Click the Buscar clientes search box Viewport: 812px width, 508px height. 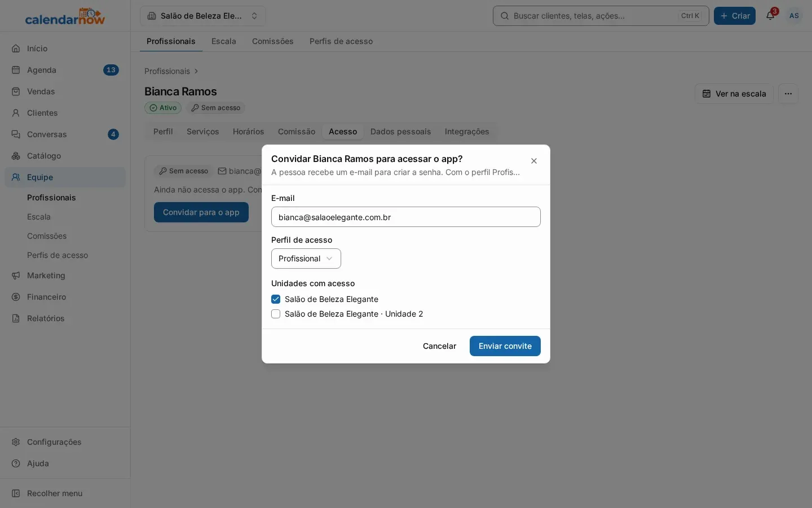[x=601, y=16]
